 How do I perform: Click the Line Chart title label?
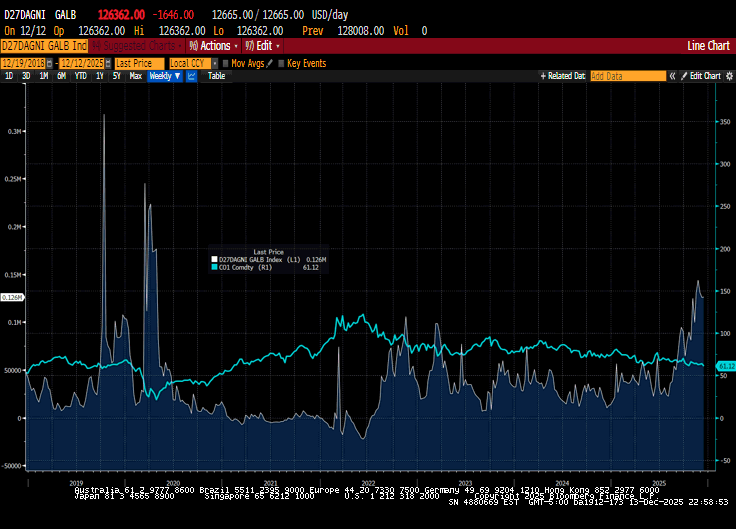tap(708, 46)
